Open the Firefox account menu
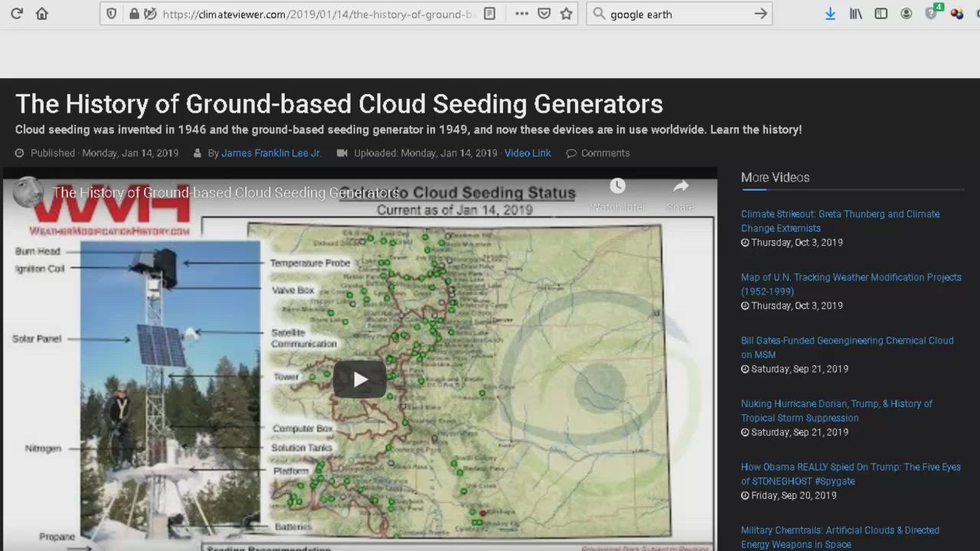Image resolution: width=980 pixels, height=551 pixels. 906,14
